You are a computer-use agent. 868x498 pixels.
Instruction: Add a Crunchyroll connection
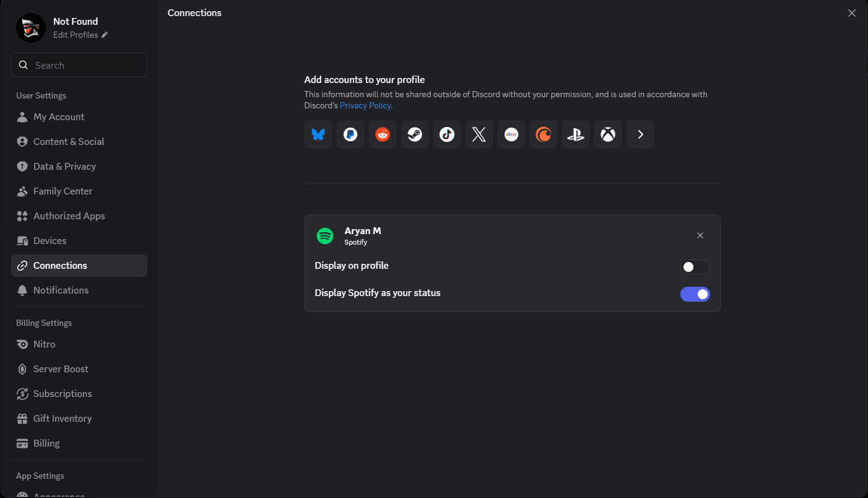[x=544, y=134]
